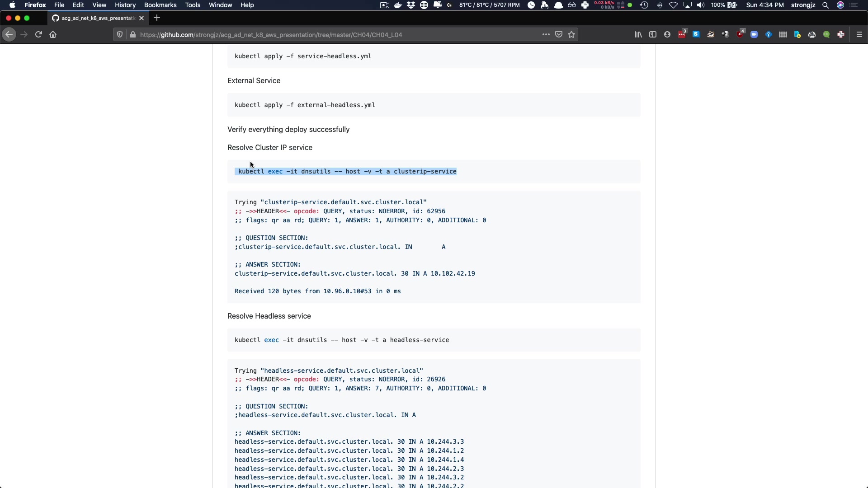This screenshot has height=488, width=868.
Task: Click the browser back button
Action: point(9,34)
